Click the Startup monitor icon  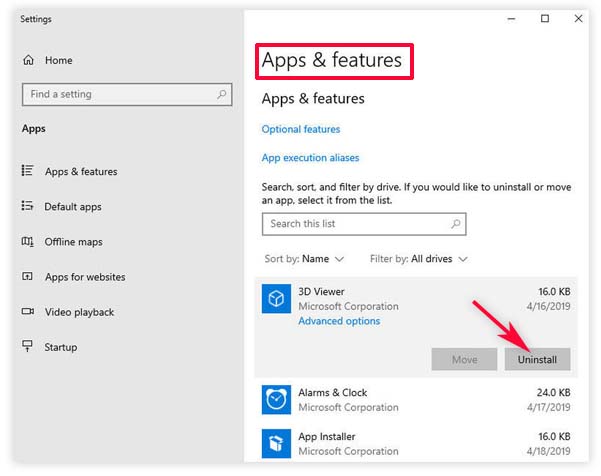click(27, 346)
